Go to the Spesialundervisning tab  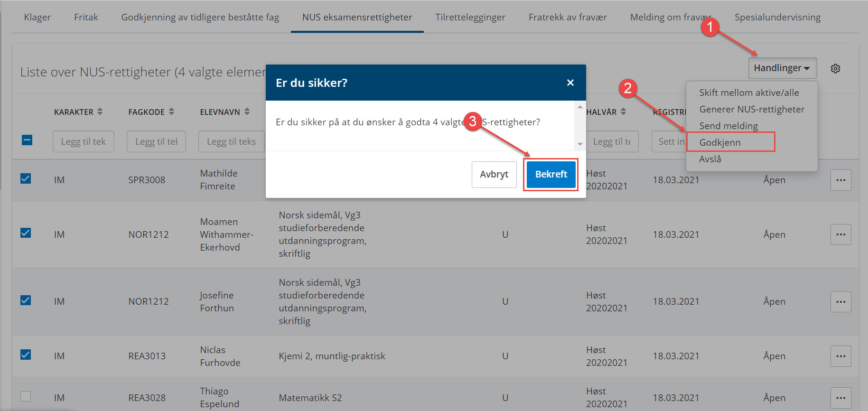click(777, 18)
